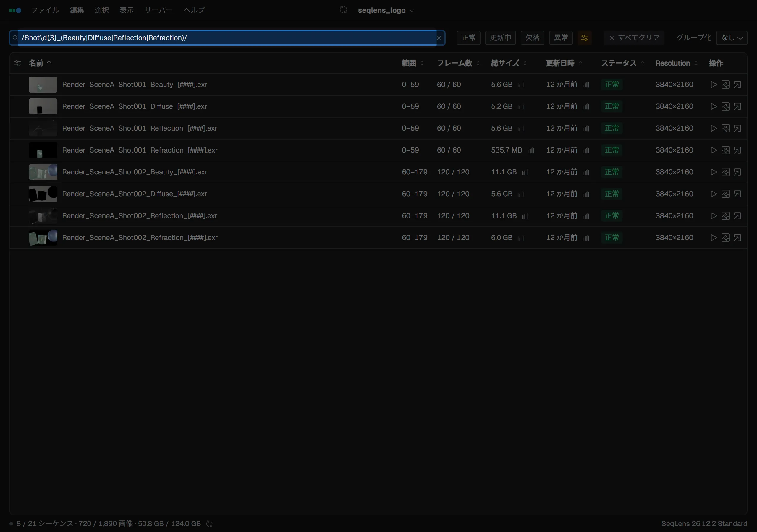
Task: Play the Shot001_Refraction sequence
Action: 714,150
